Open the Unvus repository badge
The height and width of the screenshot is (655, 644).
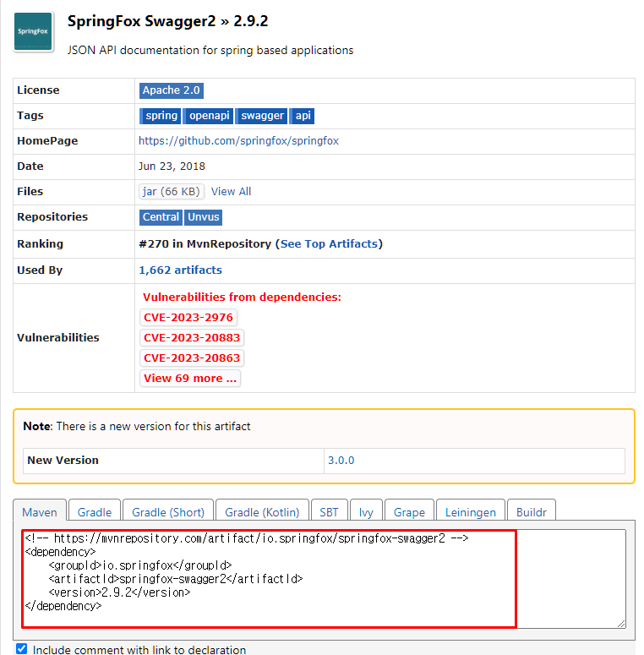coord(204,217)
